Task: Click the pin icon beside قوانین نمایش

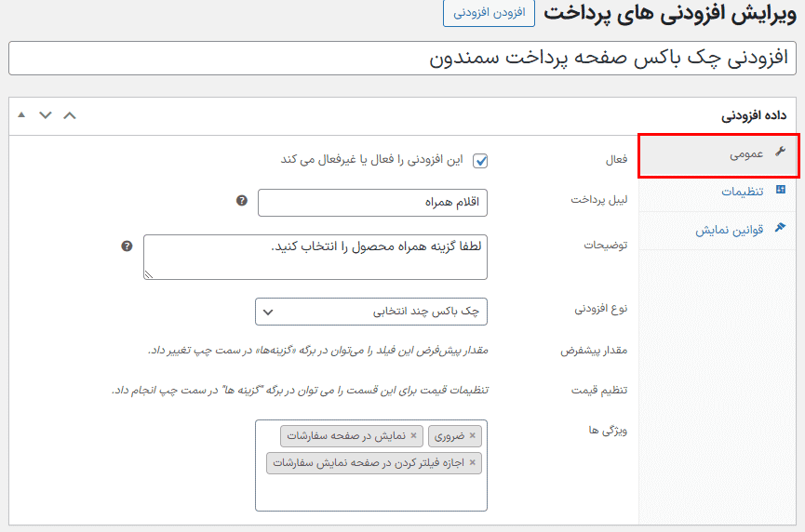Action: [781, 227]
